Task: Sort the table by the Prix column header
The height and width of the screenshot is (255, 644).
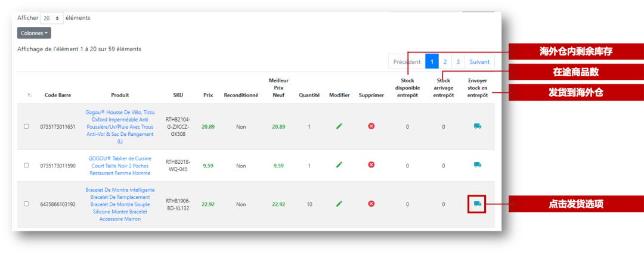Action: [208, 95]
